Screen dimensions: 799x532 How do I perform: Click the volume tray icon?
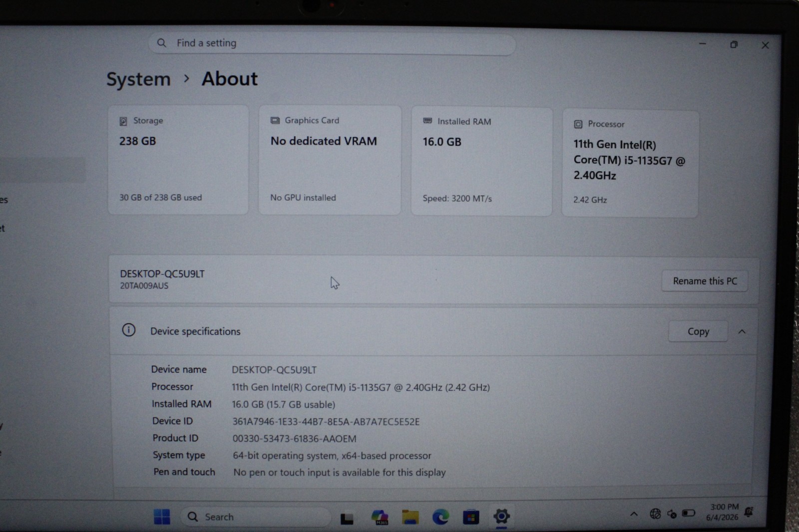click(672, 514)
